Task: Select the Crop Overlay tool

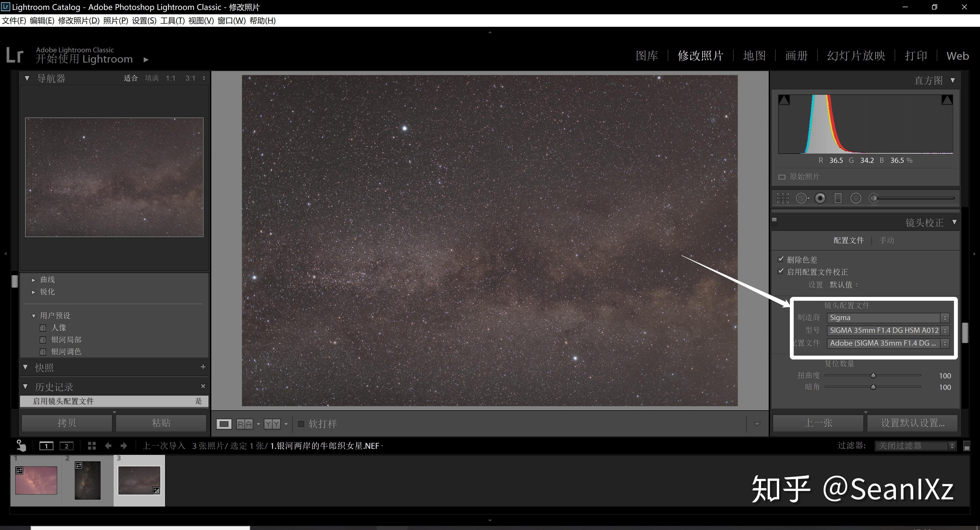Action: (x=782, y=198)
